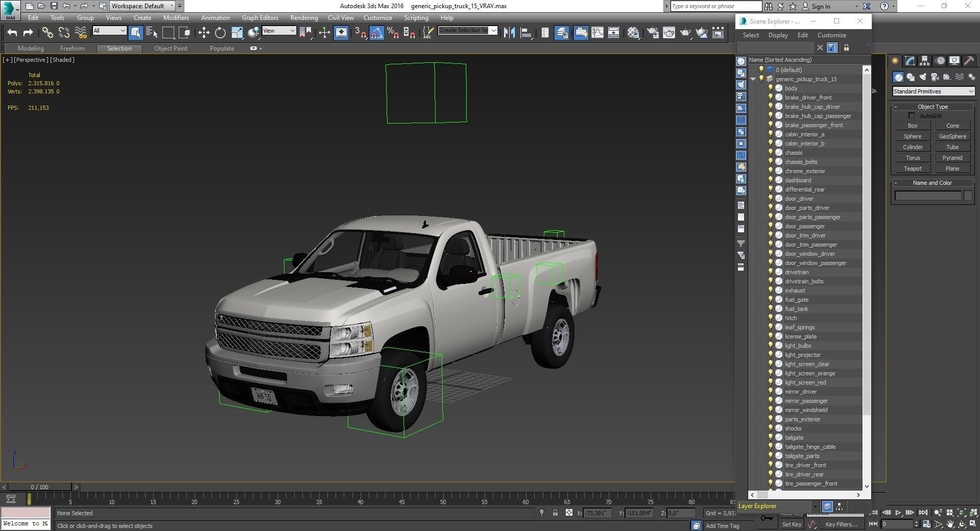Click the object color swatch
The image size is (980, 531).
[968, 196]
